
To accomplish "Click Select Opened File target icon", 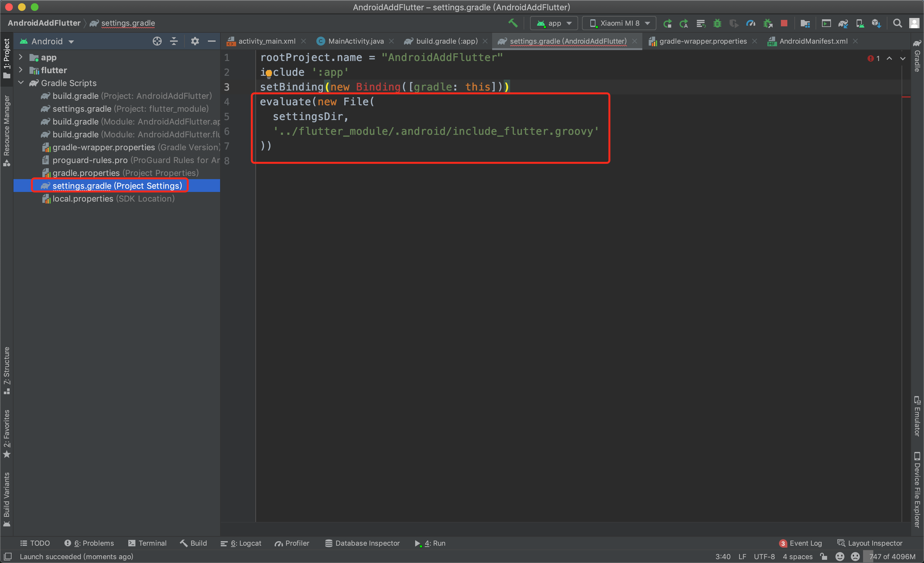I will [157, 41].
